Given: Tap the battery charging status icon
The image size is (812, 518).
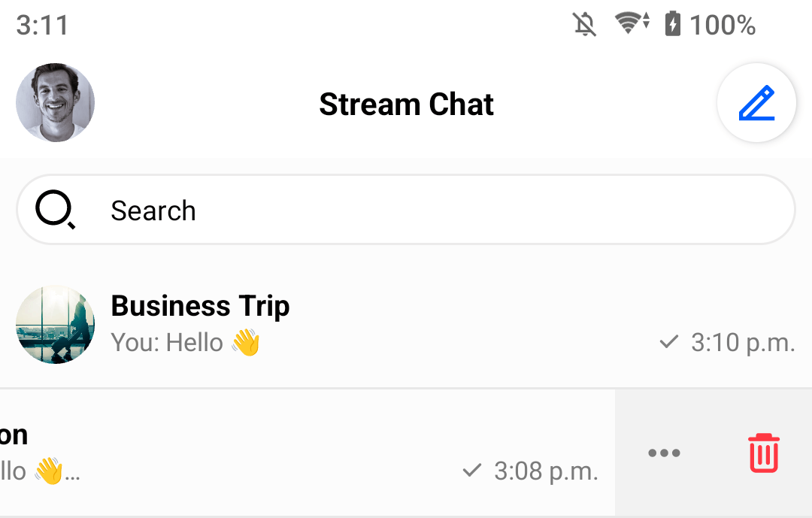Looking at the screenshot, I should (673, 25).
